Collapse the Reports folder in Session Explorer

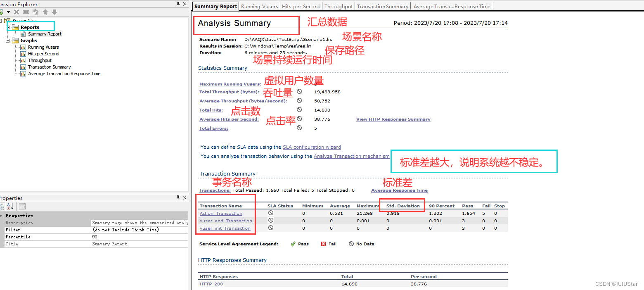(x=8, y=26)
